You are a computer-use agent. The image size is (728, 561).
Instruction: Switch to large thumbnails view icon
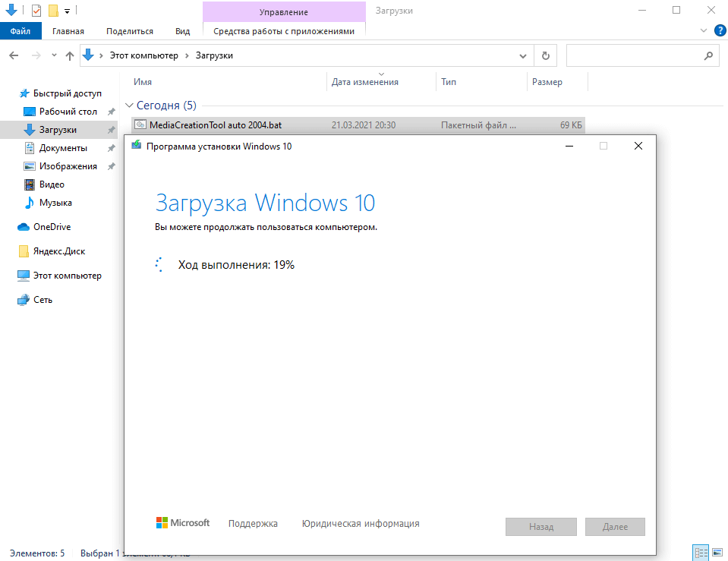pyautogui.click(x=717, y=553)
